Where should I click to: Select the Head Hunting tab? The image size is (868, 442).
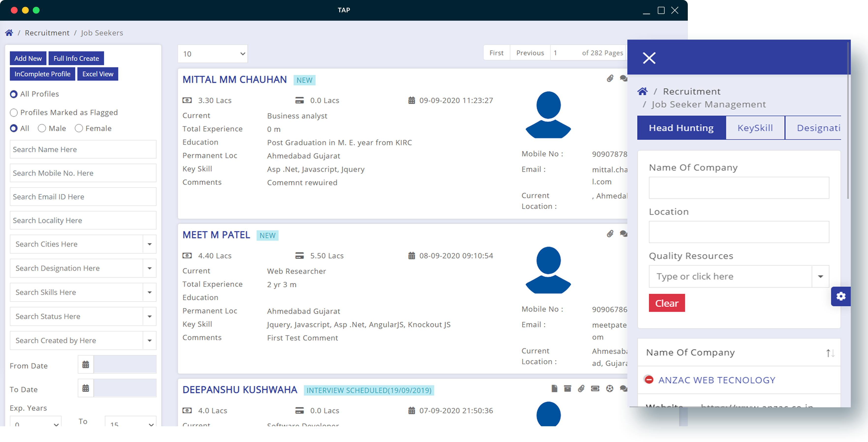pyautogui.click(x=681, y=128)
